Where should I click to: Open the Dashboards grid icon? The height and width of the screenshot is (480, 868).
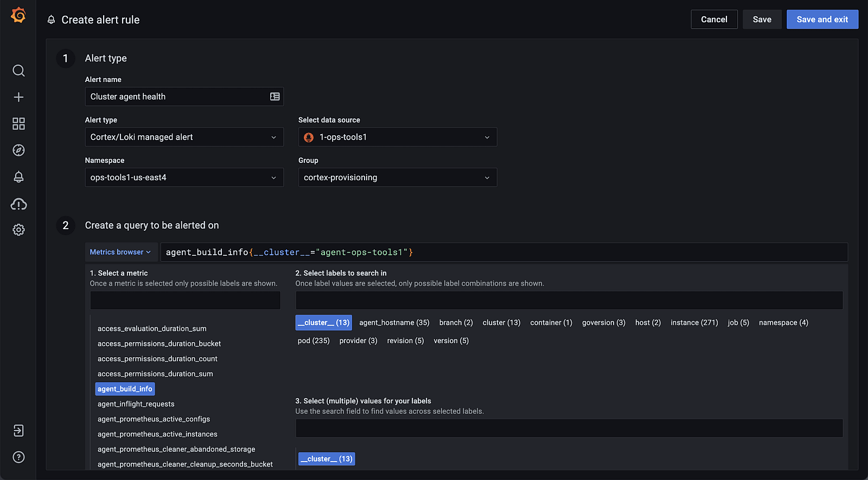pos(18,124)
